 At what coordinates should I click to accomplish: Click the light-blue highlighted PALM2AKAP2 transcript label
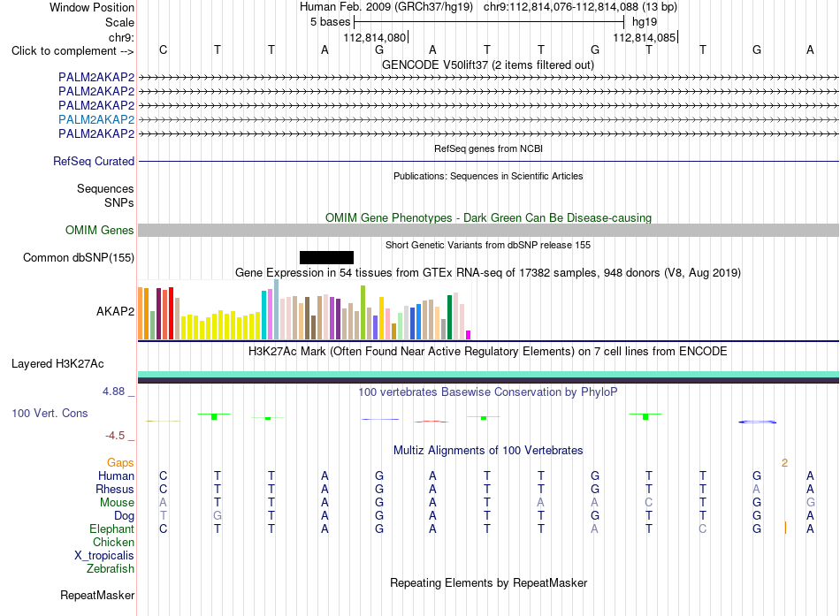96,119
